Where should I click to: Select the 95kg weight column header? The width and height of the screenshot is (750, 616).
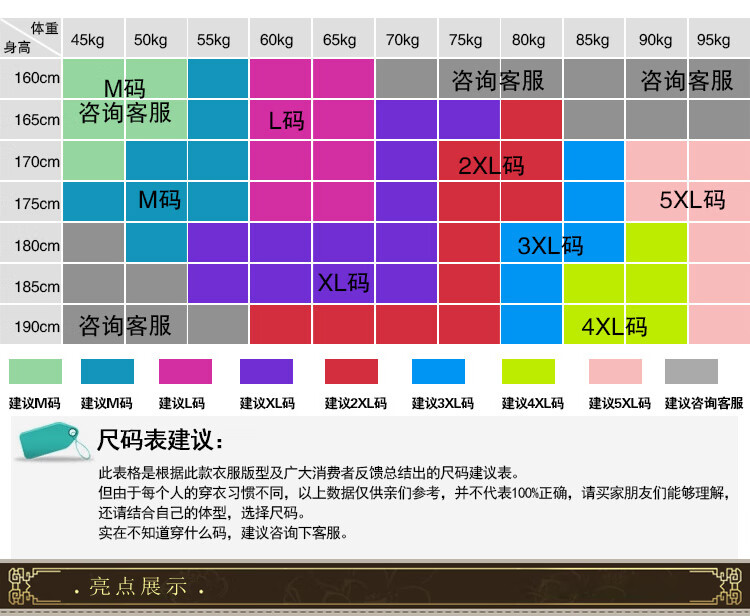[713, 40]
